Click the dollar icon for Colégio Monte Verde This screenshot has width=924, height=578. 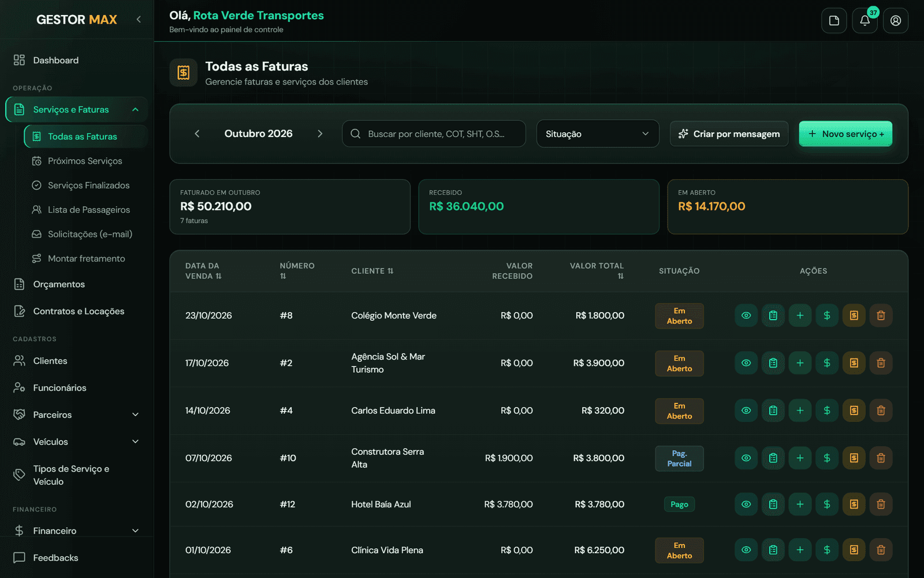coord(827,316)
